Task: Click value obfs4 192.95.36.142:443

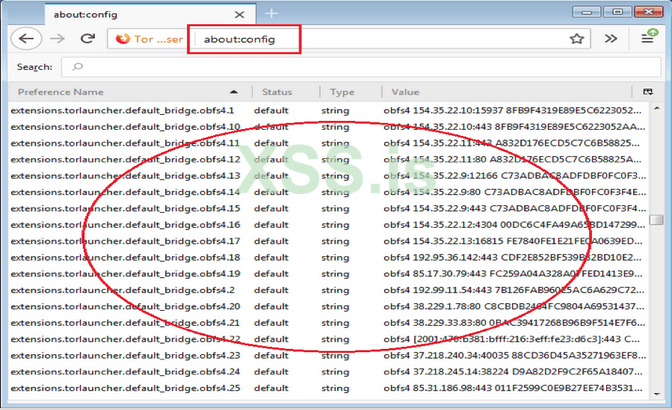Action: pos(513,257)
